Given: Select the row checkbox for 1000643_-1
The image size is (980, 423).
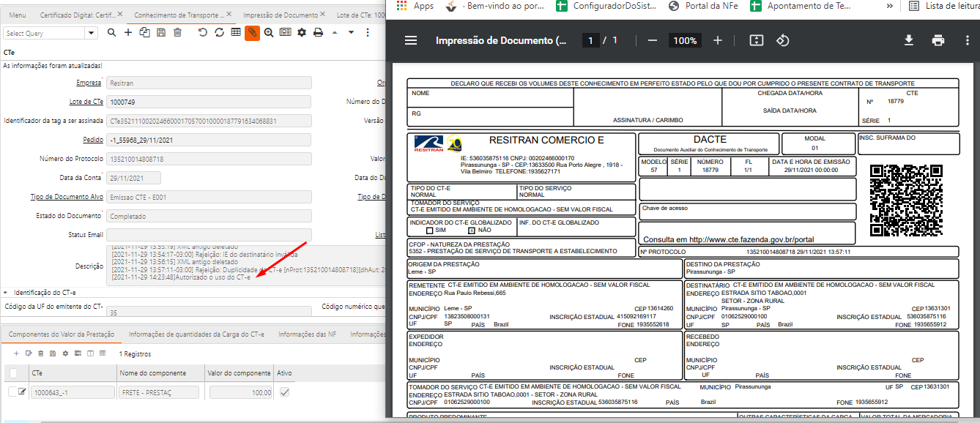Looking at the screenshot, I should coord(12,392).
